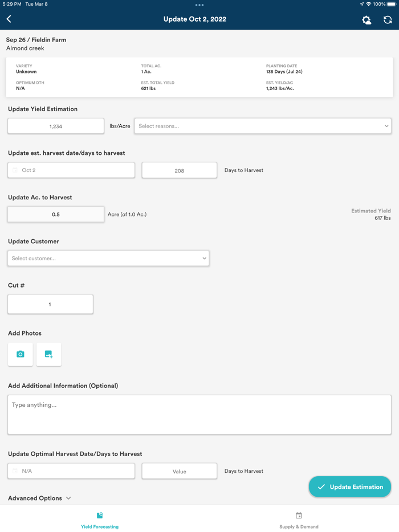
Task: Tap the Sep 26 / Fieldin Farm heading
Action: coord(36,40)
